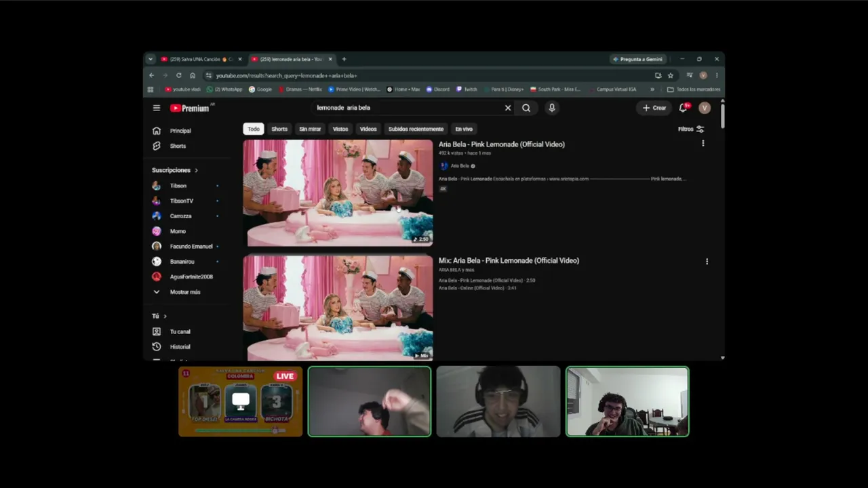
Task: Click Pregunta a Gemini button
Action: click(637, 59)
